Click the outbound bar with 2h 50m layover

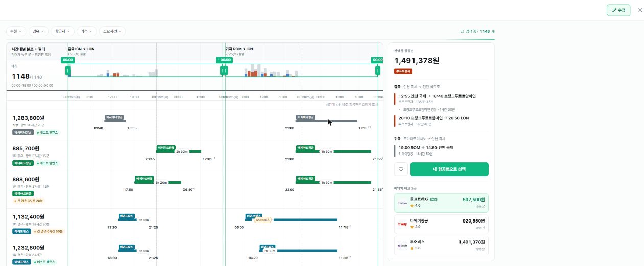tap(179, 151)
